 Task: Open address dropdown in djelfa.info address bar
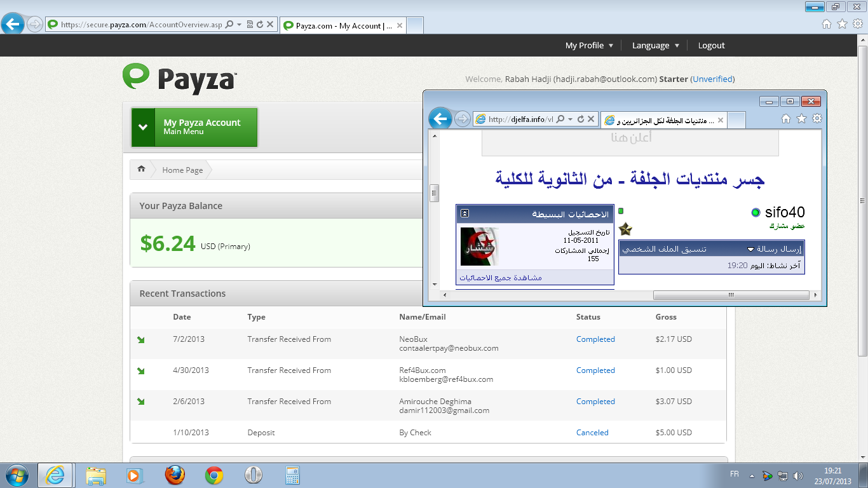click(x=570, y=119)
